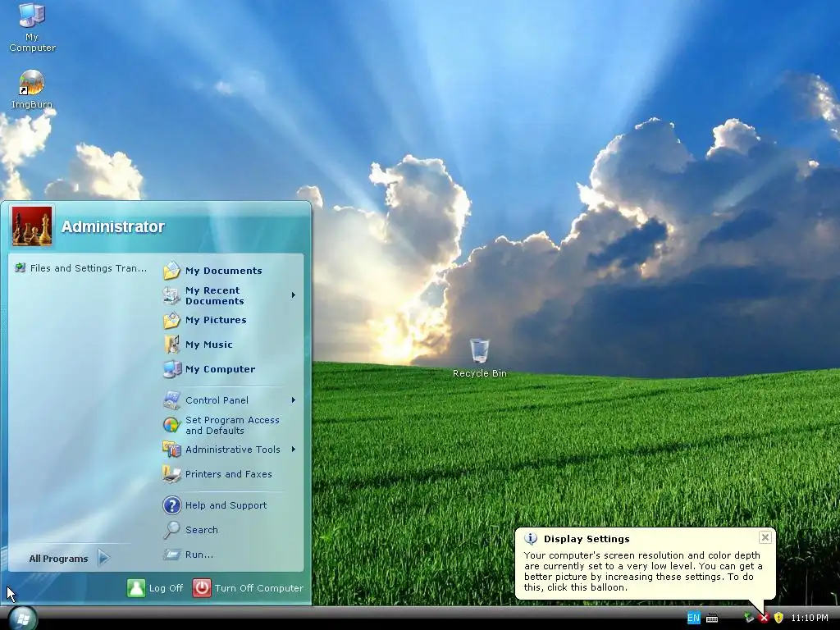Click the Printers and Faxes icon
840x630 pixels.
coord(172,474)
